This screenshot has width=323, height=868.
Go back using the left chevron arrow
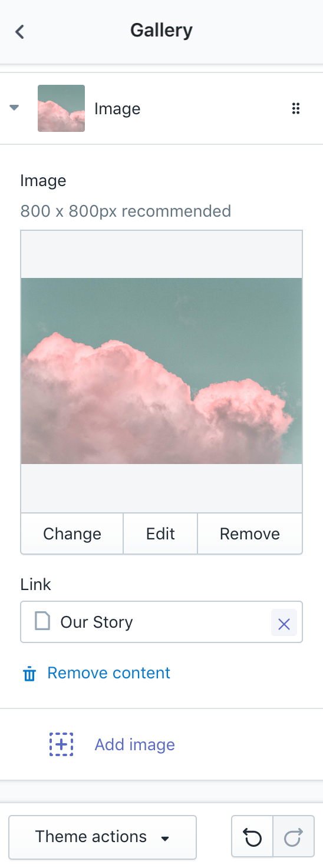point(20,31)
